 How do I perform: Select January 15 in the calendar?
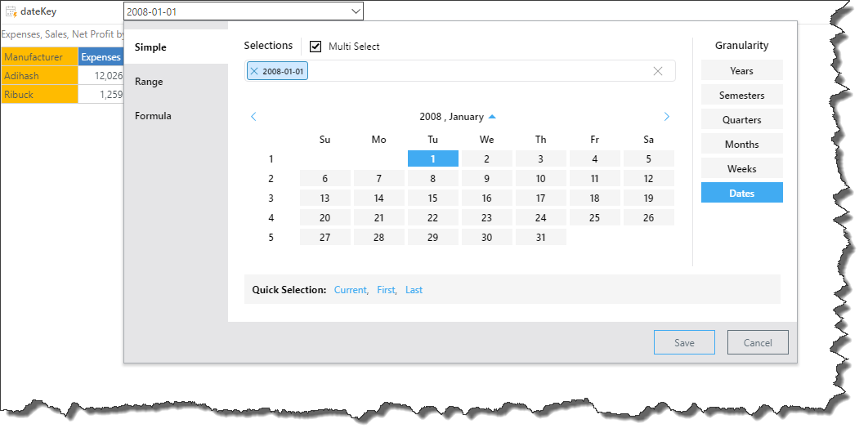[x=432, y=198]
